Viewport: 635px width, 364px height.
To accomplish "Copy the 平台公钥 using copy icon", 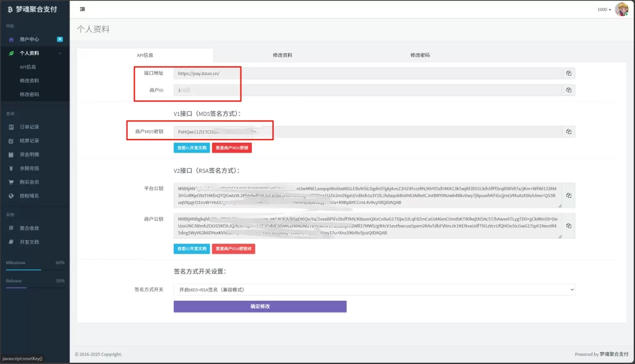I will [x=567, y=195].
